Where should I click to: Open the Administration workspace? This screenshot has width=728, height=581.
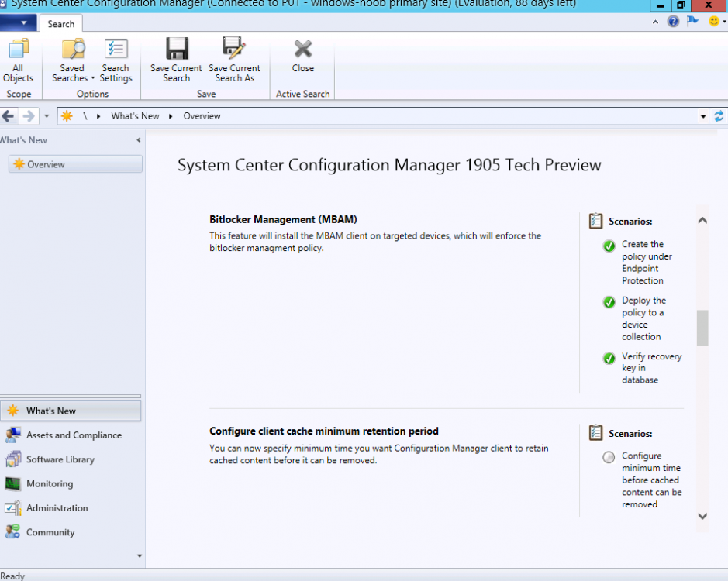click(71, 508)
